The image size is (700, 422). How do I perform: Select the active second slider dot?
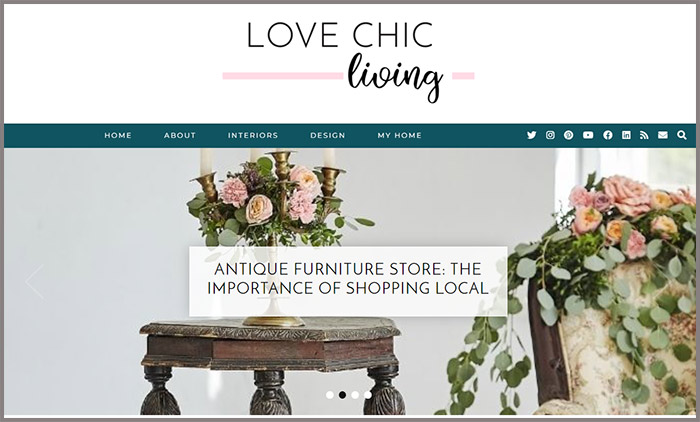point(342,395)
